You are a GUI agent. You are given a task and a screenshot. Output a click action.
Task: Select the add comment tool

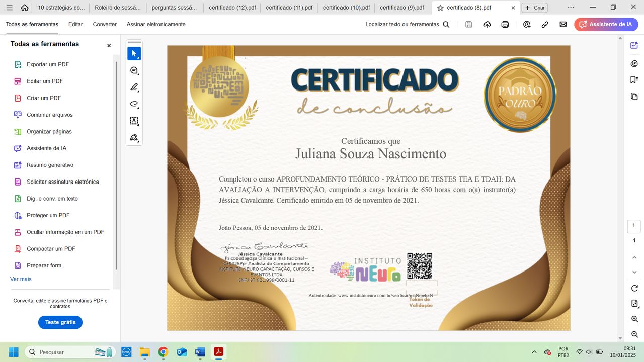click(x=134, y=71)
